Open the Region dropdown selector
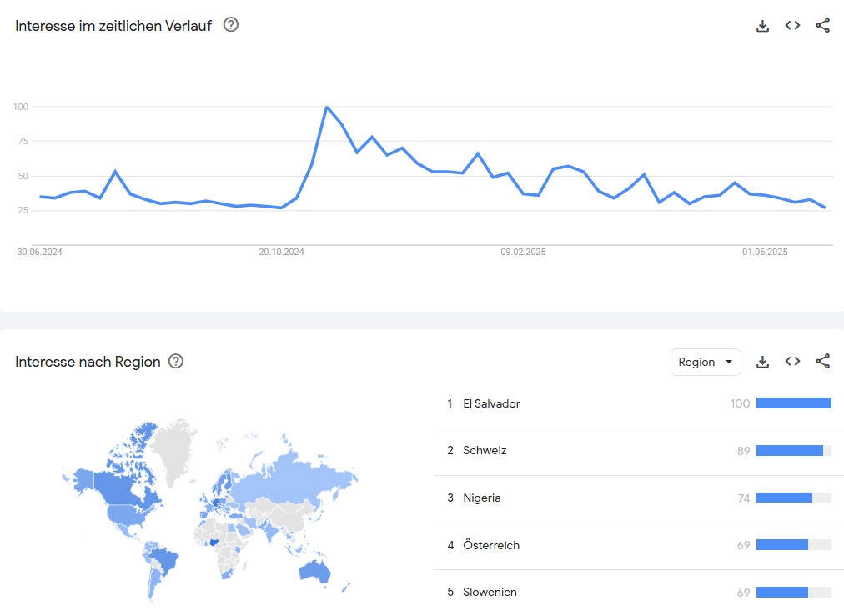844x616 pixels. [706, 362]
